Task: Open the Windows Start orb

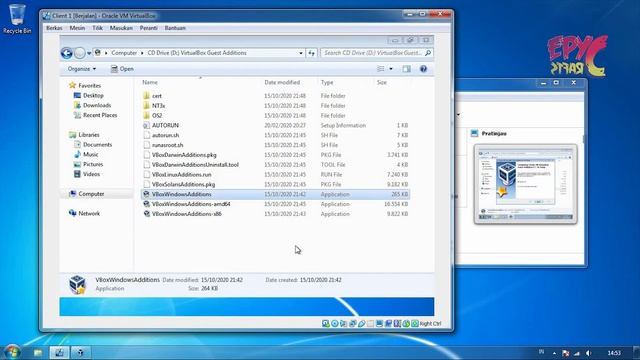Action: pyautogui.click(x=12, y=352)
